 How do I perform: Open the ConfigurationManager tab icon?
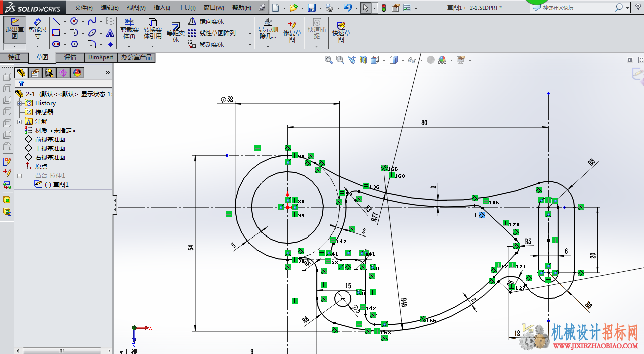(49, 73)
